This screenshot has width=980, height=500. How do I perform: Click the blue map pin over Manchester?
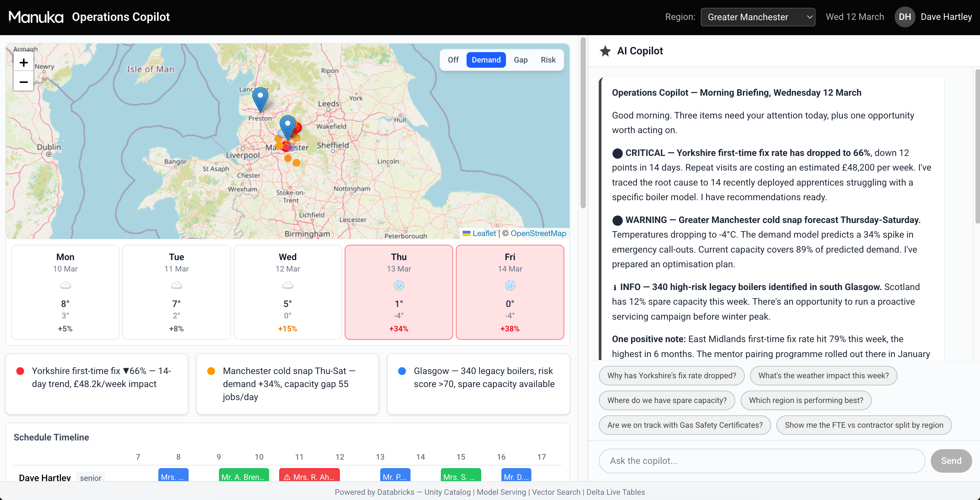[288, 127]
